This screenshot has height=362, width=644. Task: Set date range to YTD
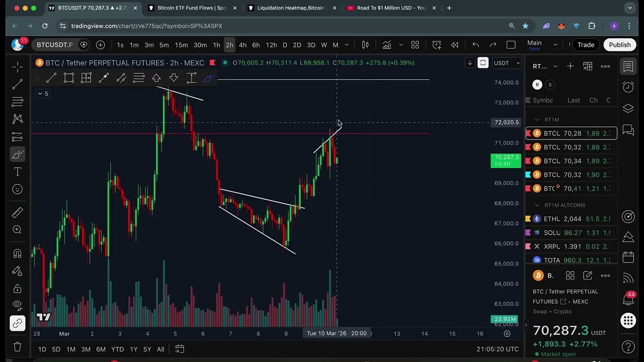117,349
